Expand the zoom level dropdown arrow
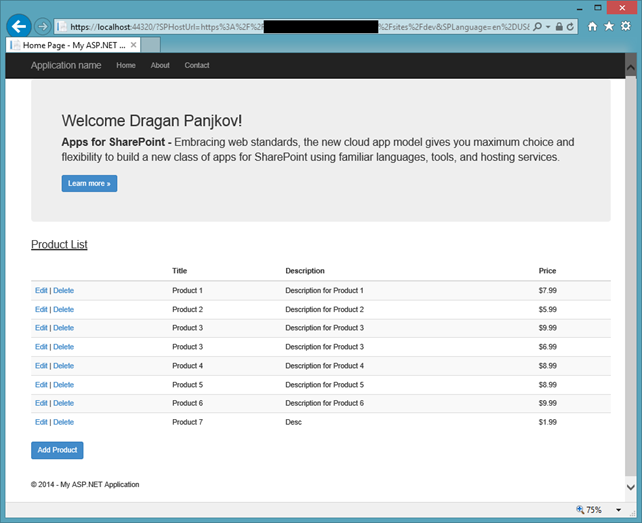642x523 pixels. point(618,510)
